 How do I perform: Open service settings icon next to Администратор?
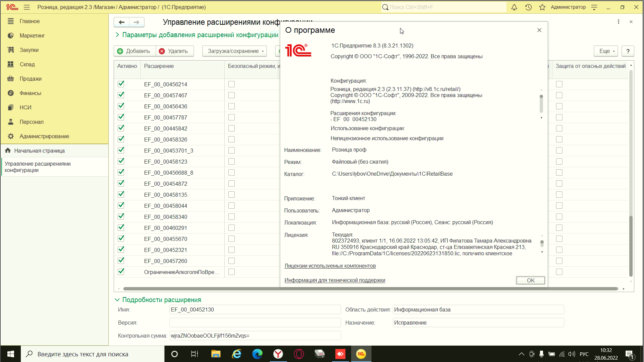point(594,7)
